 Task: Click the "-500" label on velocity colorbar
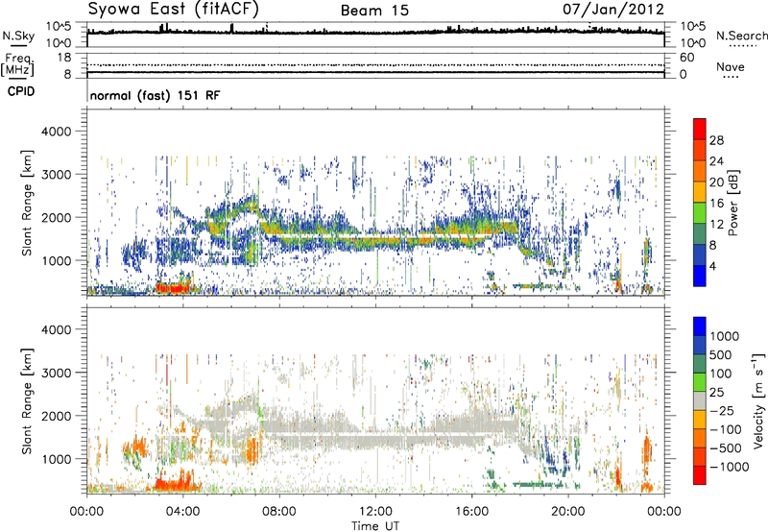(725, 448)
